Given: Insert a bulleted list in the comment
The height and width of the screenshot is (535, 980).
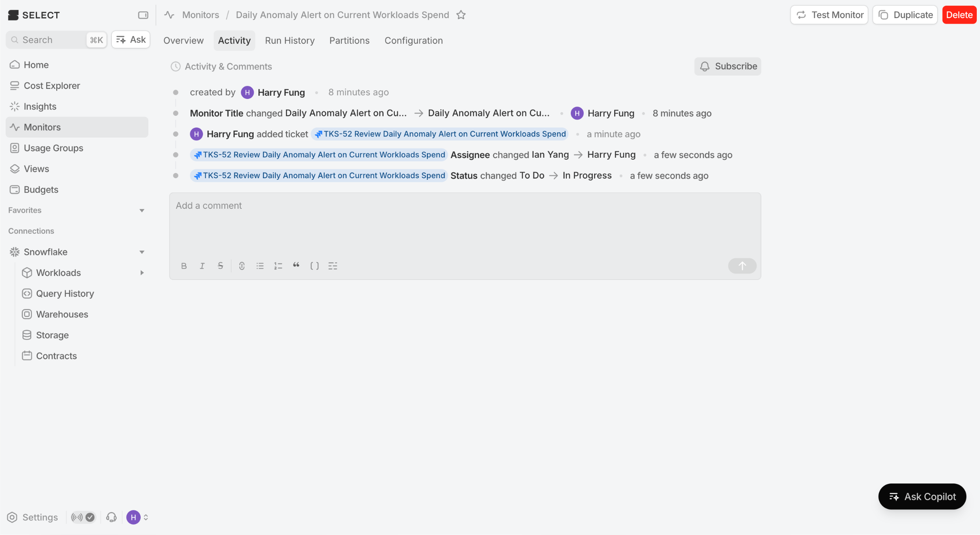Looking at the screenshot, I should 260,266.
